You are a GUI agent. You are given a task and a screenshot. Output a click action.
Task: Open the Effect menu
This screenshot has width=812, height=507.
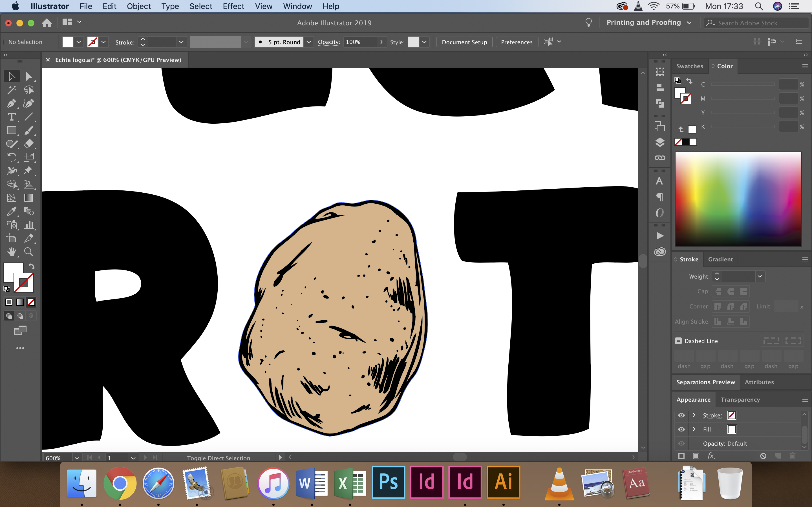[x=233, y=6]
